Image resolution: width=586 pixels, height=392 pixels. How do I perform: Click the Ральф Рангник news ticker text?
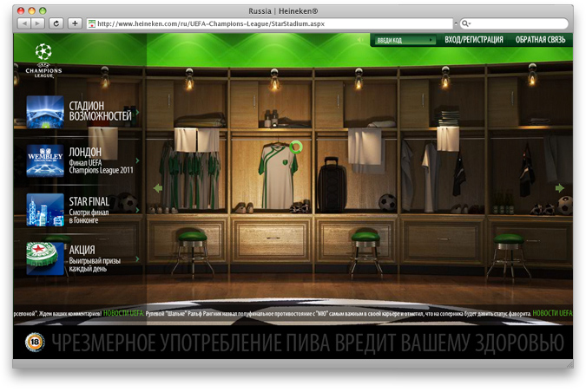(x=338, y=314)
